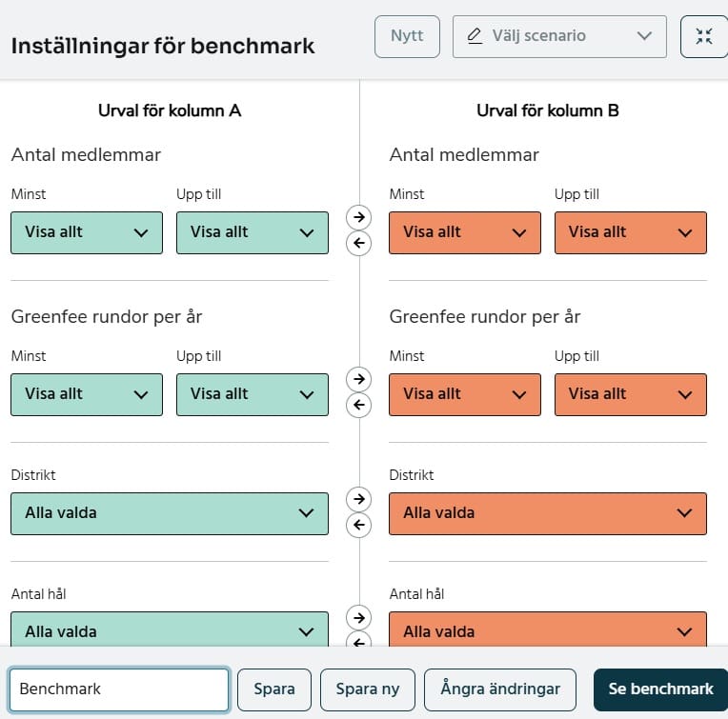Click Spara ny to save as new
The height and width of the screenshot is (719, 728).
click(367, 689)
